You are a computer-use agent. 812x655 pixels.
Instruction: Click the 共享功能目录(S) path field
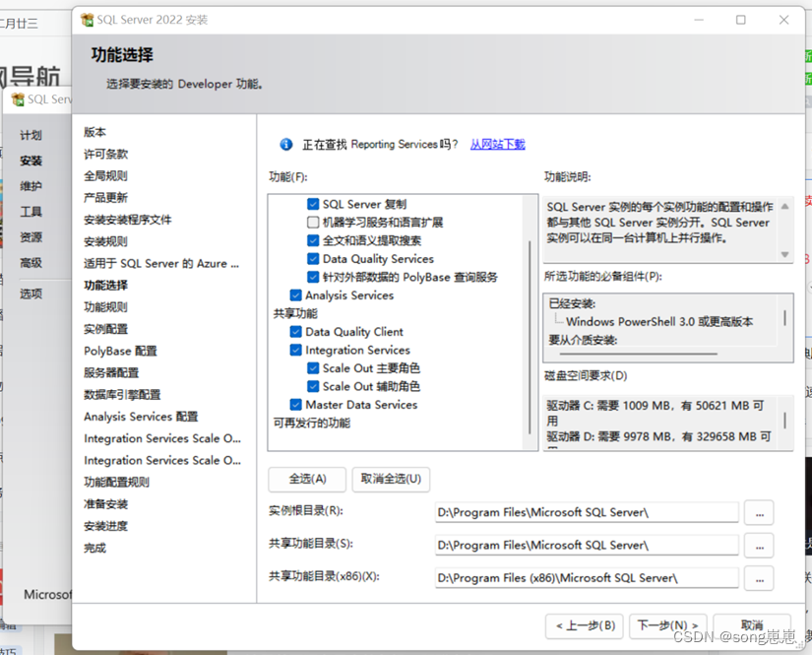[587, 545]
